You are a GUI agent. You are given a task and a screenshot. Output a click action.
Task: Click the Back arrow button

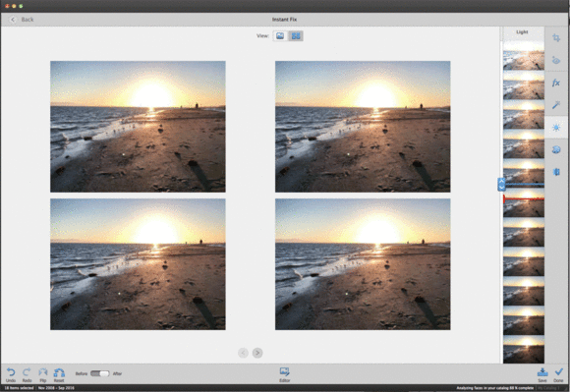(x=13, y=20)
